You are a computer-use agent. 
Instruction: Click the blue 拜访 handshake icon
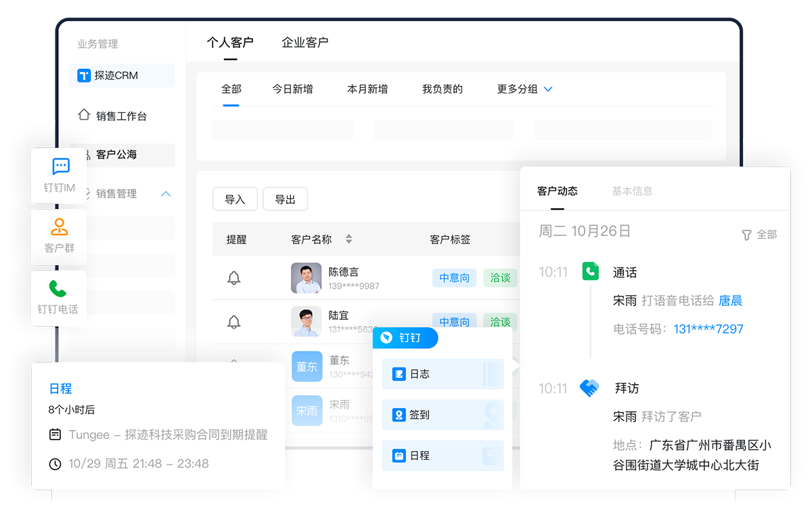pyautogui.click(x=589, y=388)
